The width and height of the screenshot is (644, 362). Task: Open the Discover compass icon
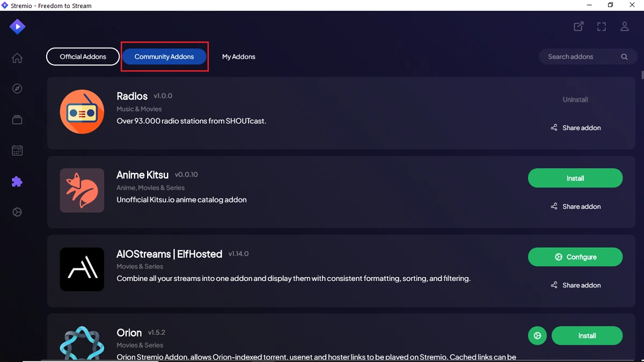tap(17, 89)
